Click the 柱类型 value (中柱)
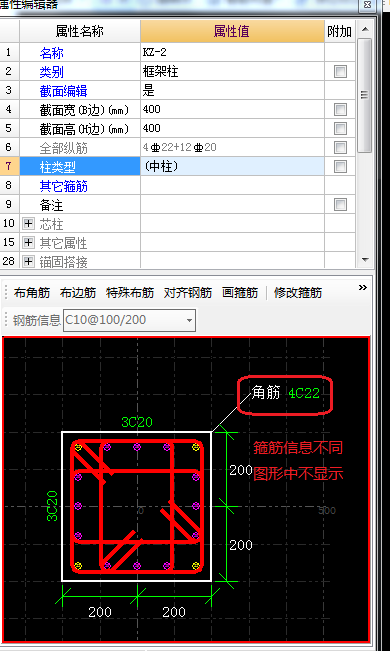 coord(232,166)
